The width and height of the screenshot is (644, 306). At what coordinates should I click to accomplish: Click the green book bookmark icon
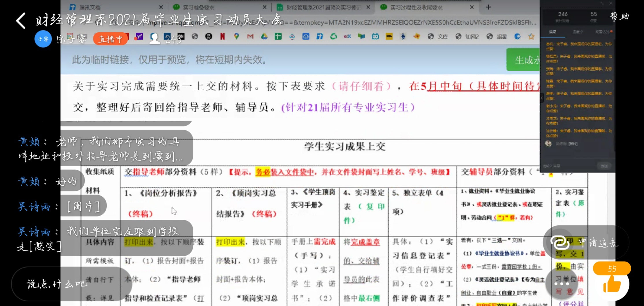pos(361,36)
